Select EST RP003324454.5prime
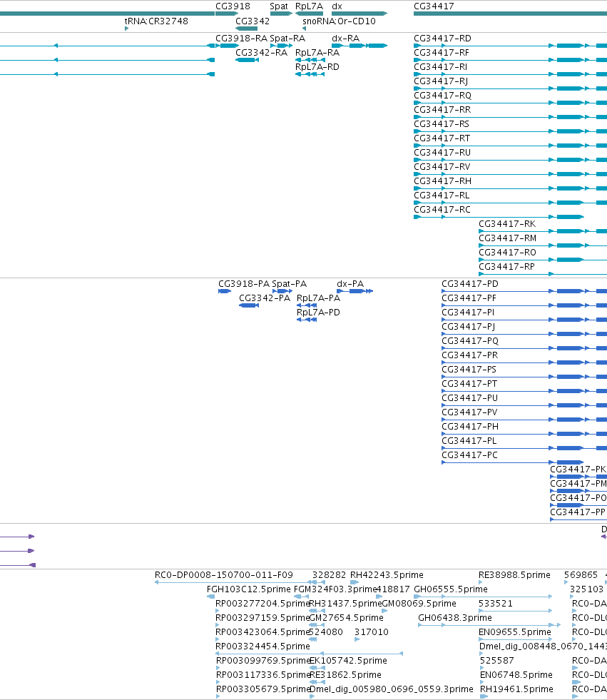Image resolution: width=607 pixels, height=700 pixels. coord(262,646)
